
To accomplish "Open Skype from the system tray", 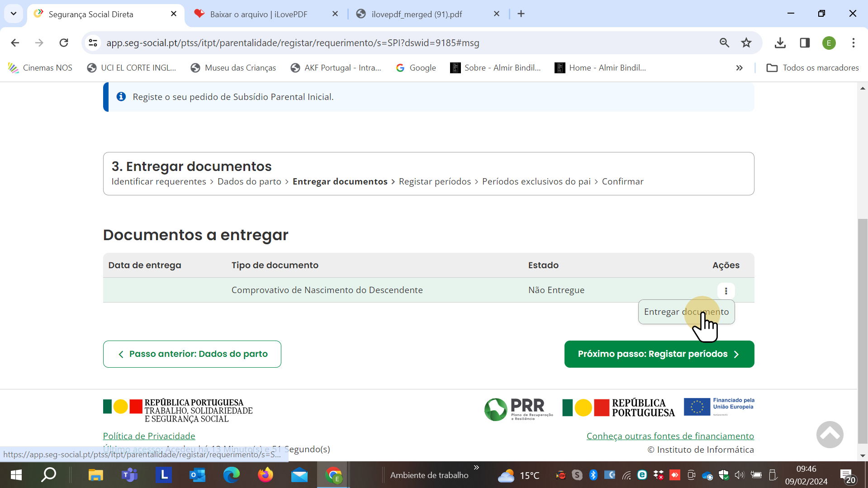I will [x=576, y=475].
